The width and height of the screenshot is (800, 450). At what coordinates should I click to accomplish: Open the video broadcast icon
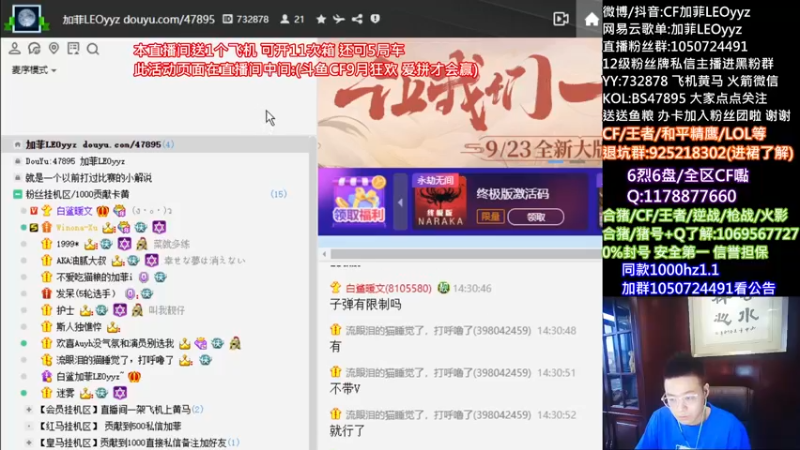[561, 19]
